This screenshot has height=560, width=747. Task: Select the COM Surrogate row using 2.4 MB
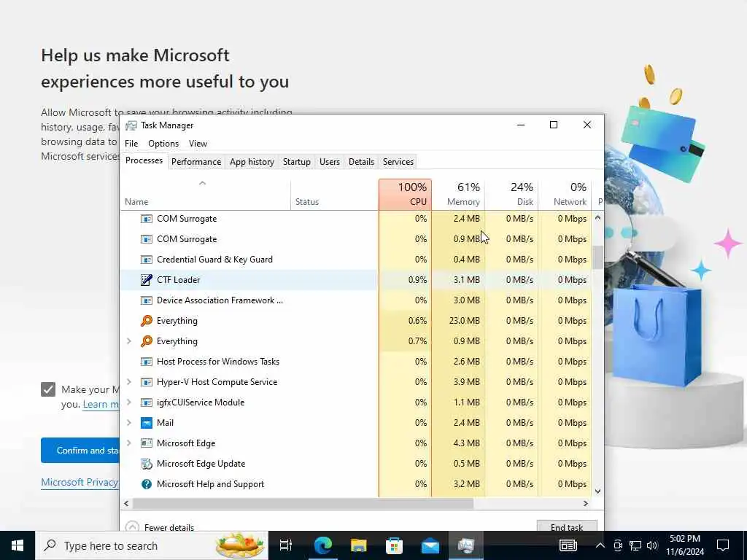click(356, 219)
